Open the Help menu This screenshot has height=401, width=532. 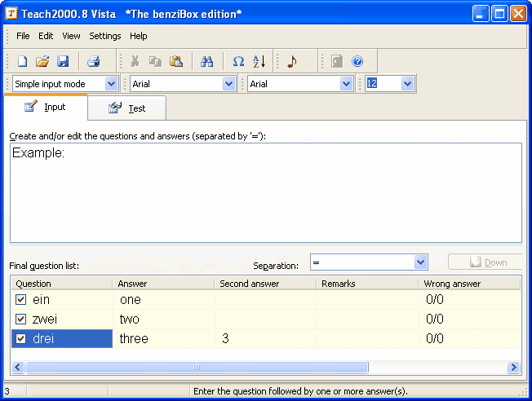pos(139,36)
